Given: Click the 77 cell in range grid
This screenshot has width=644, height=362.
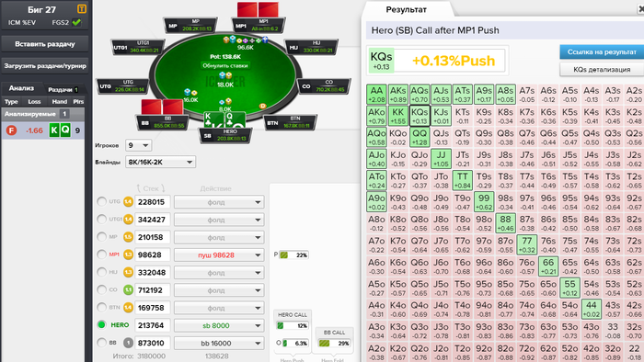Looking at the screenshot, I should [x=527, y=244].
